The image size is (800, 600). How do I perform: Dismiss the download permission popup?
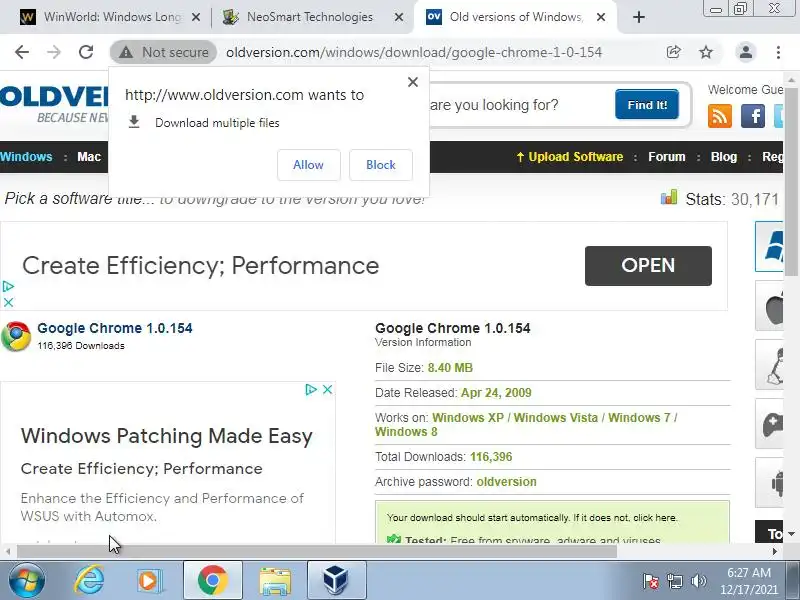tap(413, 82)
